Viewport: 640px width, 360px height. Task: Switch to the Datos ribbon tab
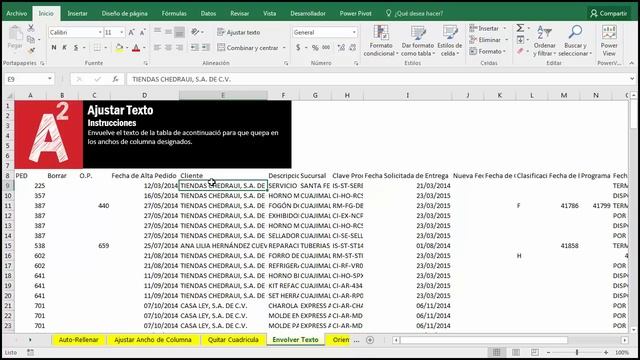coord(208,13)
